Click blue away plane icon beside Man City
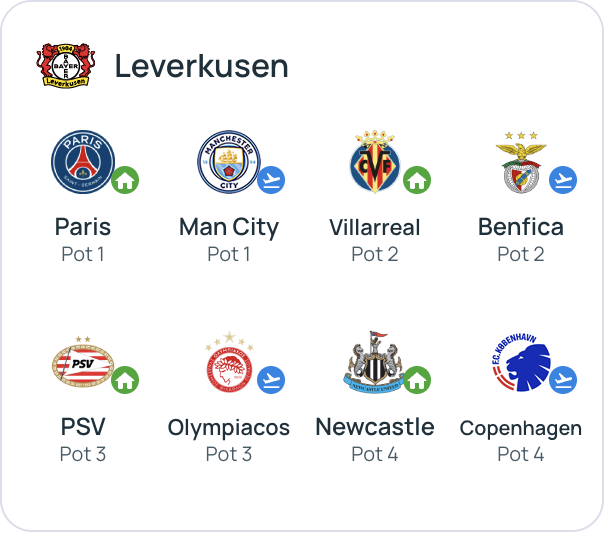Screen dimensions: 604x534 pyautogui.click(x=271, y=181)
